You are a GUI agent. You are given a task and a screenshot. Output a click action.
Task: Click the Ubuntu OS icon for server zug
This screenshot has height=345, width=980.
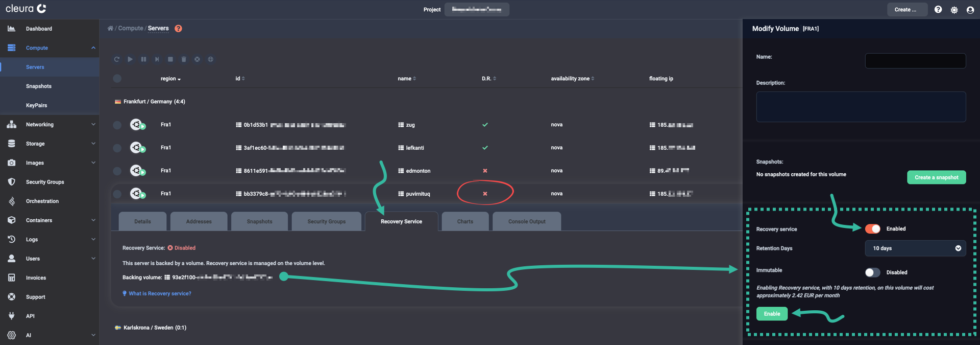(x=136, y=124)
